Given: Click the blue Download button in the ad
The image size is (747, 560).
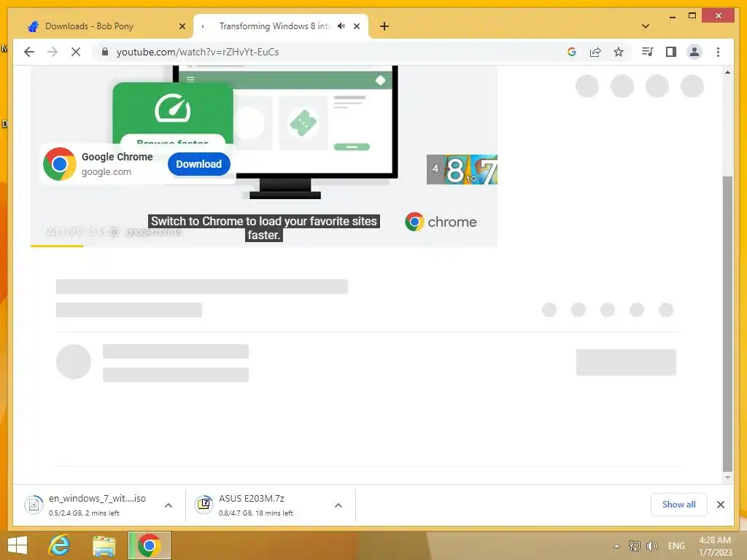Looking at the screenshot, I should (x=198, y=164).
